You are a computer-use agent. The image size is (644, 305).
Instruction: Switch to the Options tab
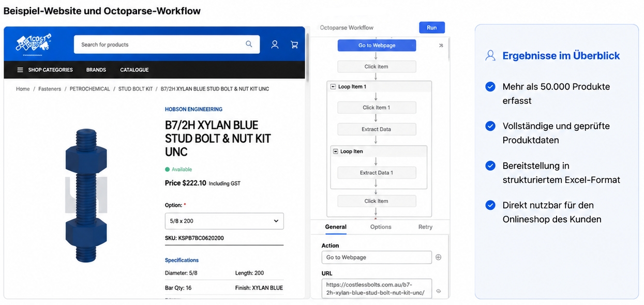(381, 227)
